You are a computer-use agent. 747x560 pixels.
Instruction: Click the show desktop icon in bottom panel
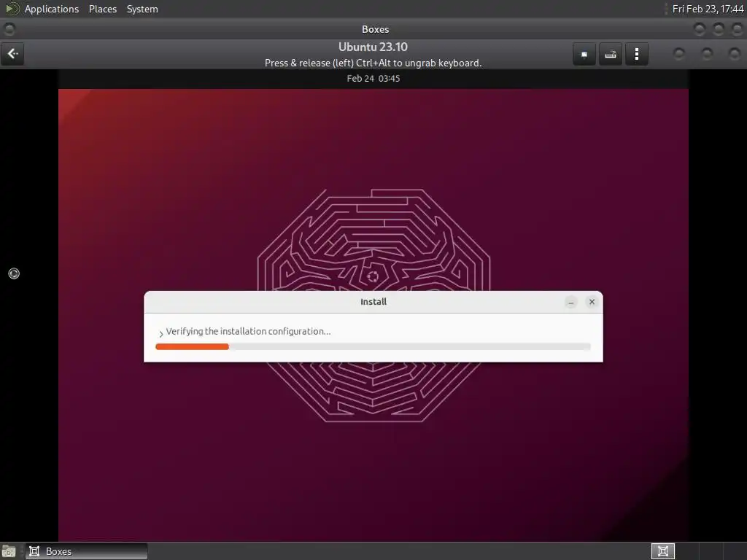pyautogui.click(x=9, y=551)
